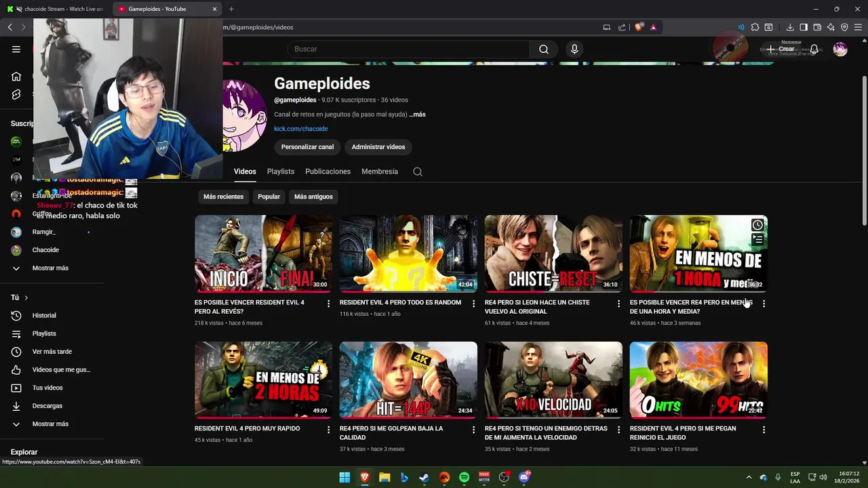Show hidden system tray icons chevron

pyautogui.click(x=749, y=477)
